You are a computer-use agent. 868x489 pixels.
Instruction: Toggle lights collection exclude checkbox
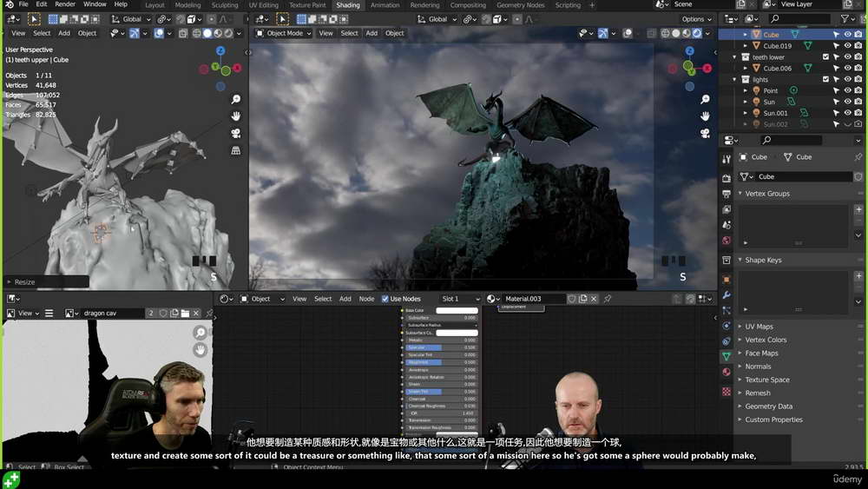tap(825, 79)
